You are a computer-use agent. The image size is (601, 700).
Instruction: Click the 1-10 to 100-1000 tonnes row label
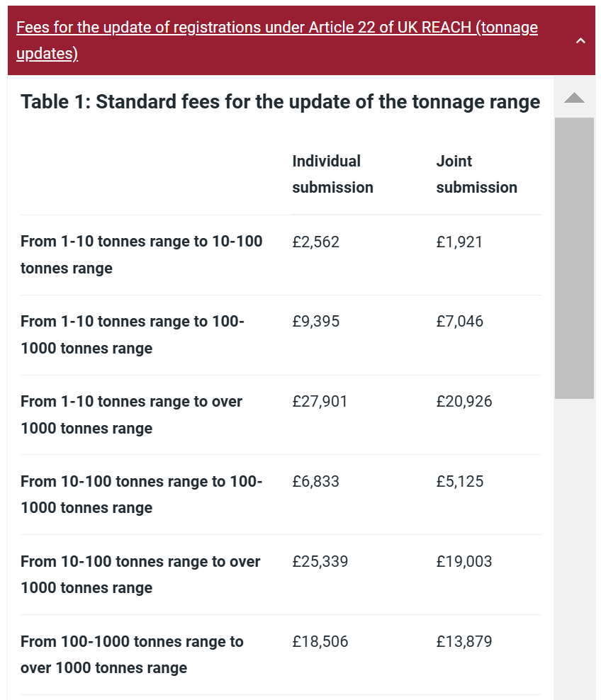[132, 334]
